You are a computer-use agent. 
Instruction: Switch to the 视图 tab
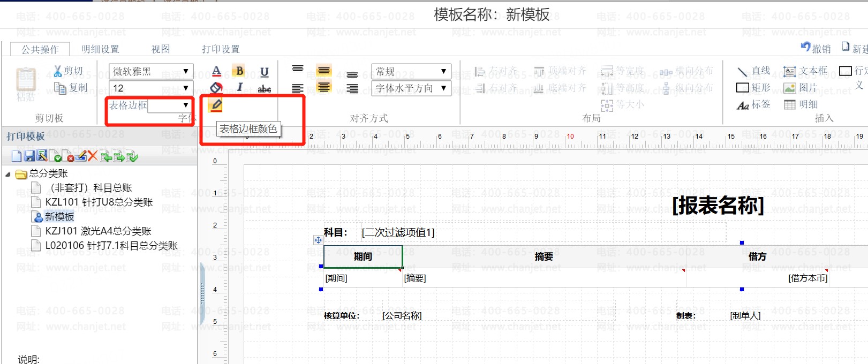click(x=161, y=49)
